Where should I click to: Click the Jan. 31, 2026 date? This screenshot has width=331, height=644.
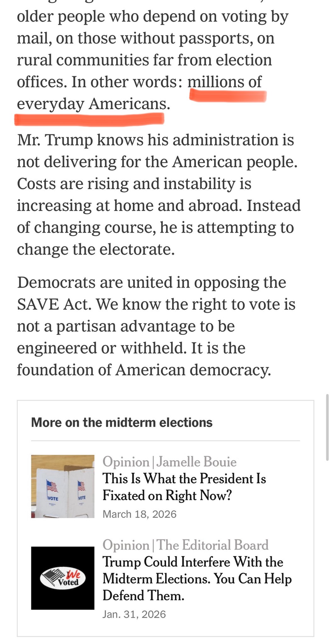click(x=134, y=614)
